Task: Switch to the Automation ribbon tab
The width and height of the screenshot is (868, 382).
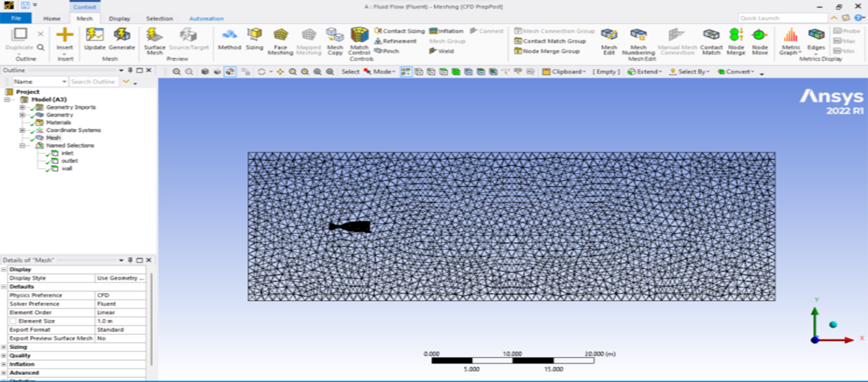Action: click(x=206, y=19)
